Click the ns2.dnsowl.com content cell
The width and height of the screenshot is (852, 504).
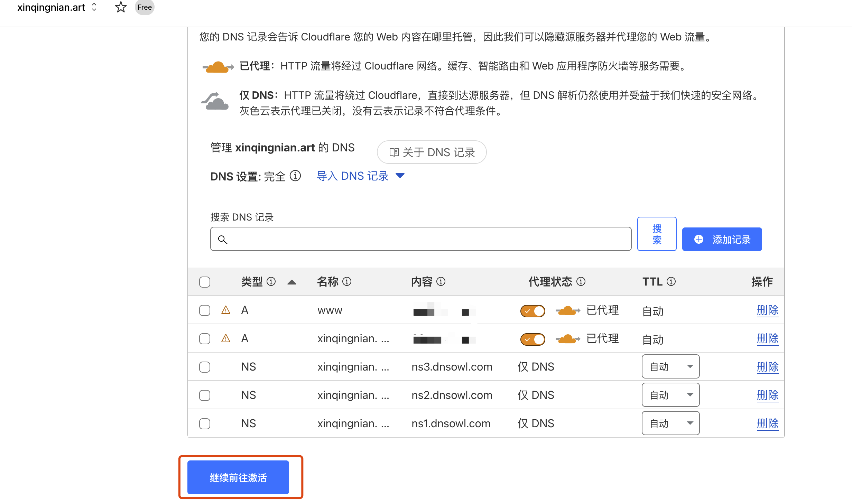tap(452, 395)
